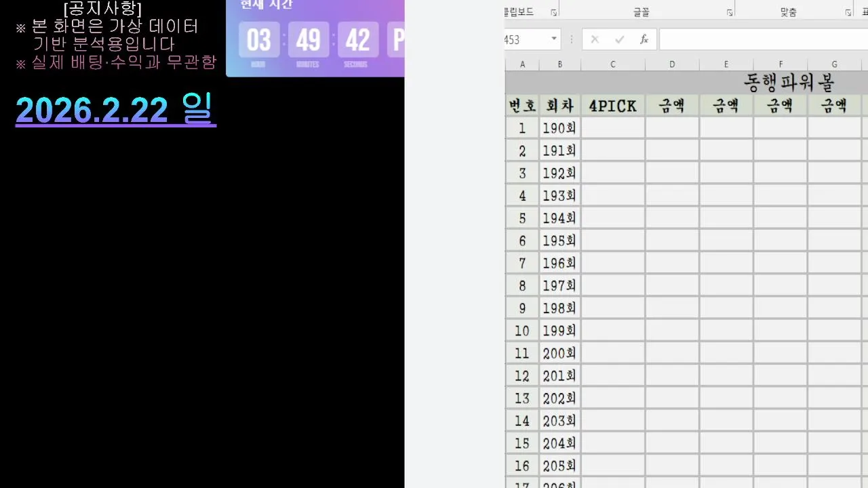Select column E header
868x488 pixels.
pos(726,64)
